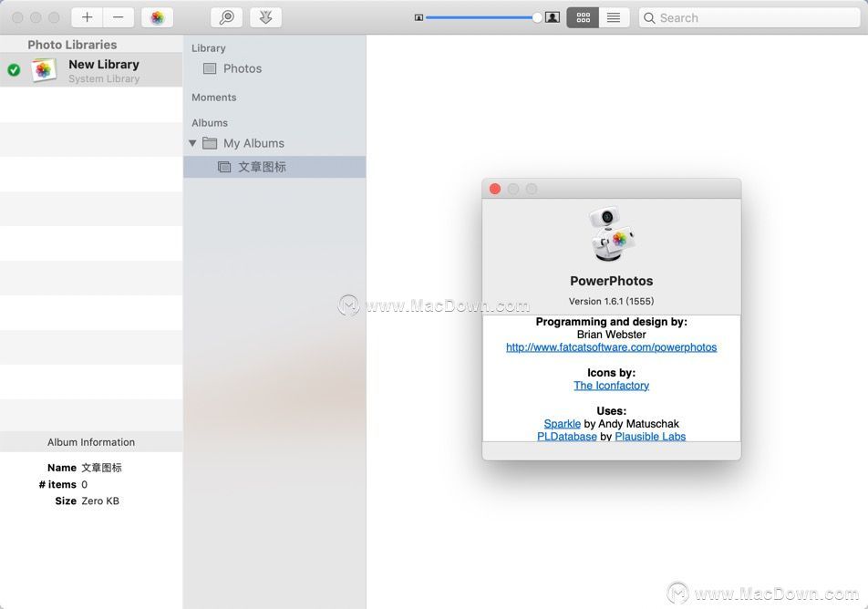Click the Photo Libraries header

tap(72, 45)
